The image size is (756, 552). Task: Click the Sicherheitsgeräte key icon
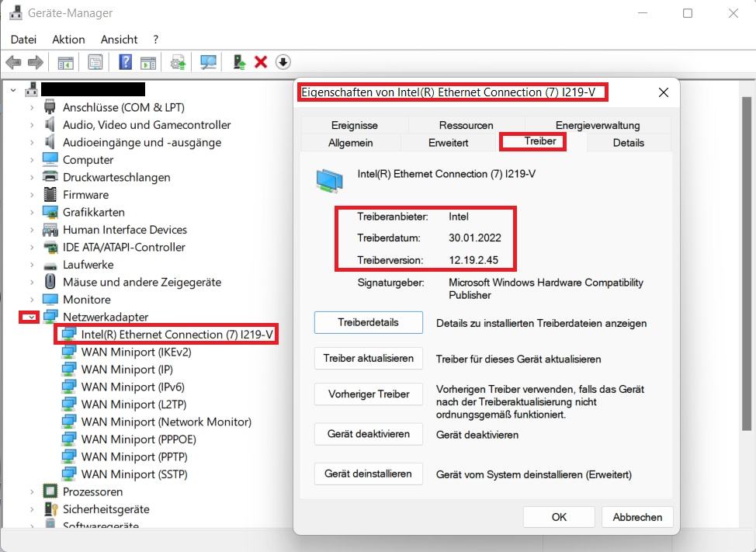coord(50,509)
